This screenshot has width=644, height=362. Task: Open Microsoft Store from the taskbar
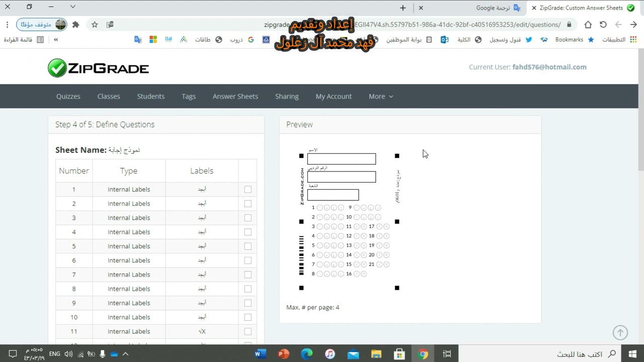point(399,354)
